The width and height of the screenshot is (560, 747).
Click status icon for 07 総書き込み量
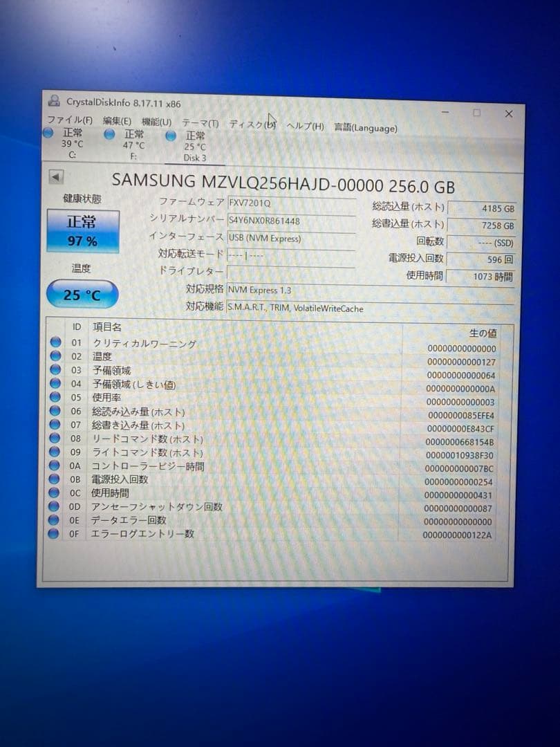55,424
